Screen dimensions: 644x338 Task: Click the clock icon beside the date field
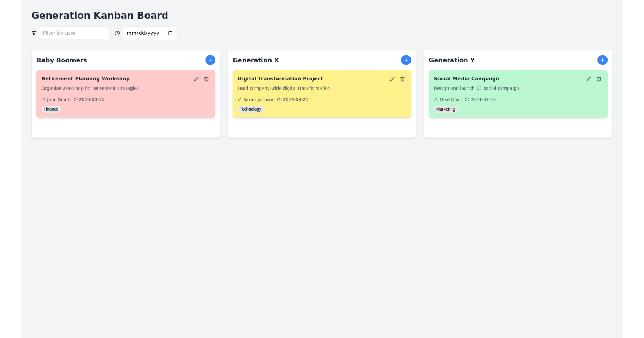(117, 33)
